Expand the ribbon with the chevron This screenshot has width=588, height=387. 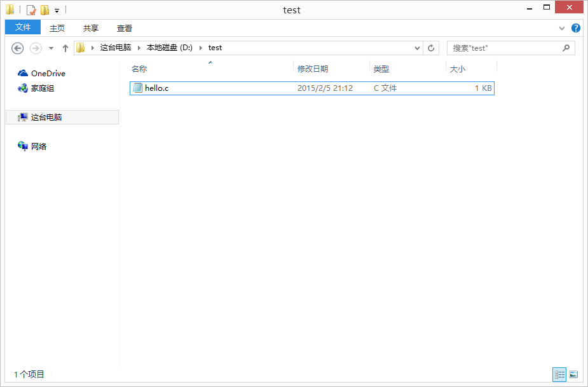[x=562, y=28]
